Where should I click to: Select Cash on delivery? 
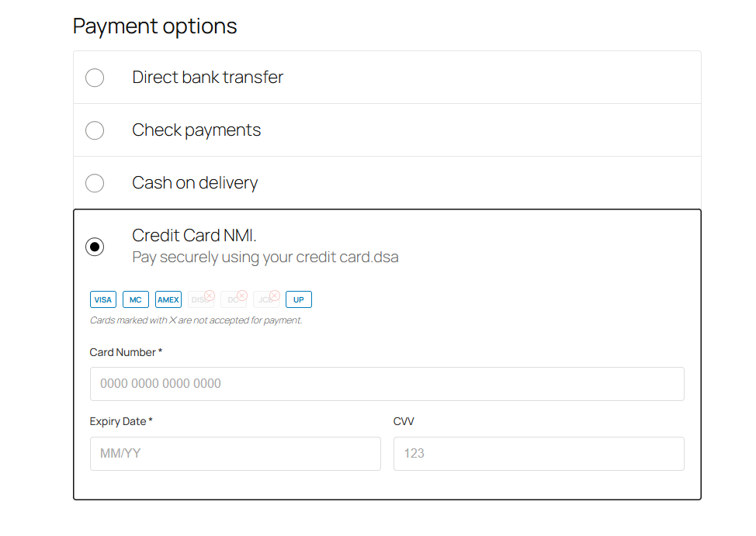[94, 183]
